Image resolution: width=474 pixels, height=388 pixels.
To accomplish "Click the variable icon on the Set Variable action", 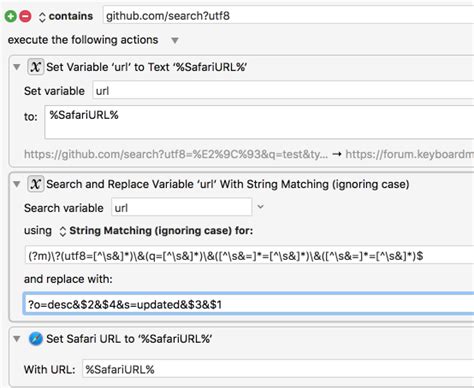I will [35, 67].
